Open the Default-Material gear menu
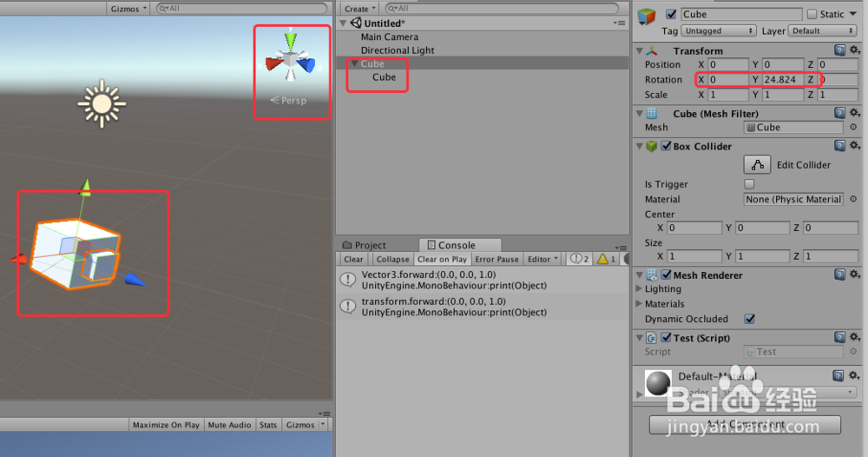 853,375
